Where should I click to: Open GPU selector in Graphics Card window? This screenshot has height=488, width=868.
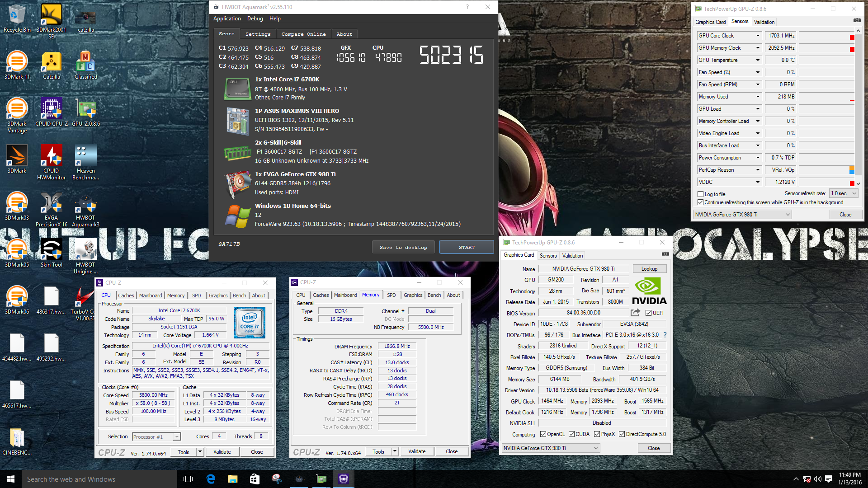(551, 448)
